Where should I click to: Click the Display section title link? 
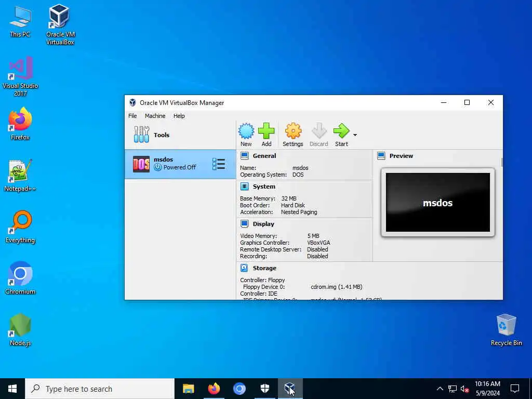click(x=263, y=224)
